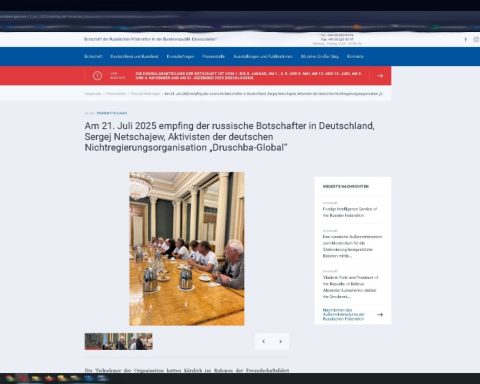Open Nachrichten des Außenministeriums der Russischen Föderation

[x=343, y=314]
